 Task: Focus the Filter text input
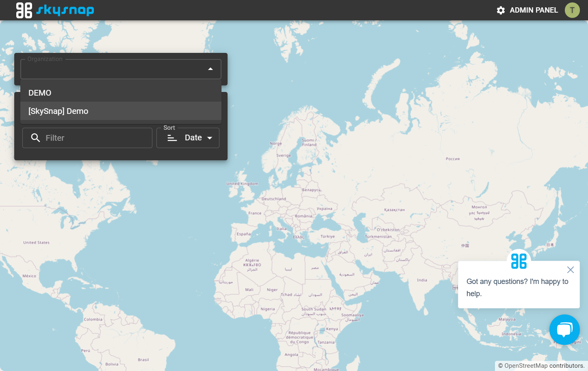(x=87, y=138)
